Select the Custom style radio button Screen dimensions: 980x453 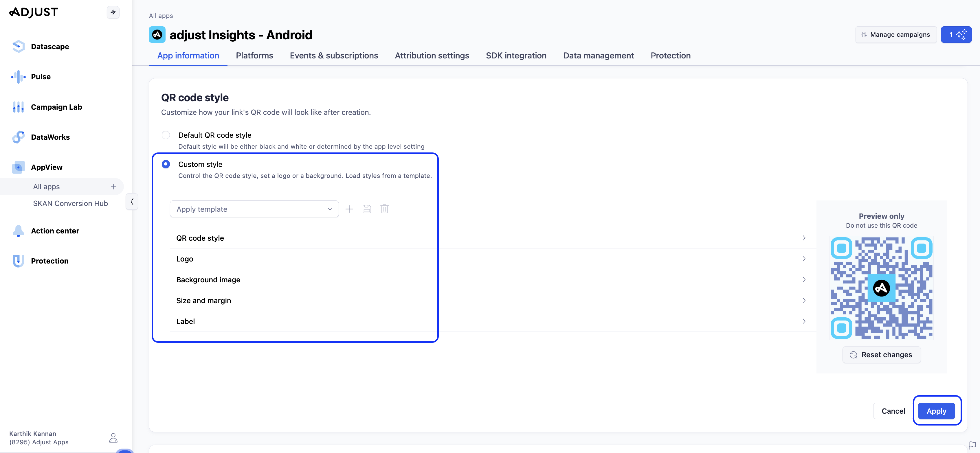click(166, 164)
